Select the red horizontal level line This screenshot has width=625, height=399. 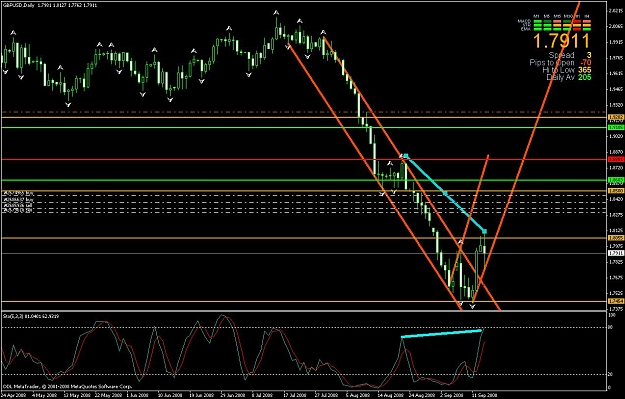pos(303,159)
